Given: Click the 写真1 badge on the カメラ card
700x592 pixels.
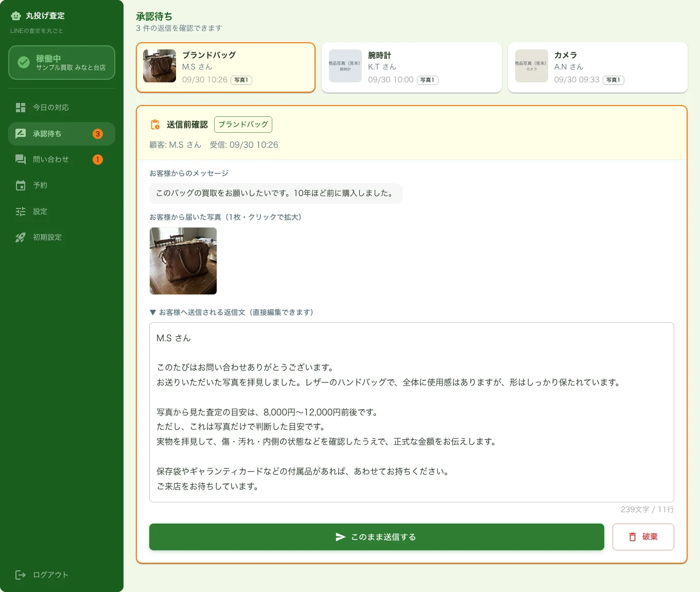Looking at the screenshot, I should (x=614, y=80).
